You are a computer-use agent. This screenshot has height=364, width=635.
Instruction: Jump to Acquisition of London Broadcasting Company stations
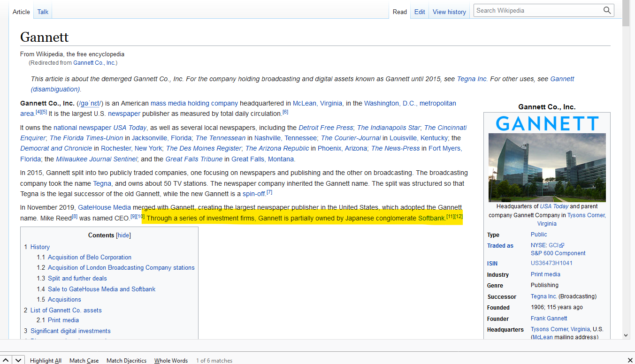[121, 267]
